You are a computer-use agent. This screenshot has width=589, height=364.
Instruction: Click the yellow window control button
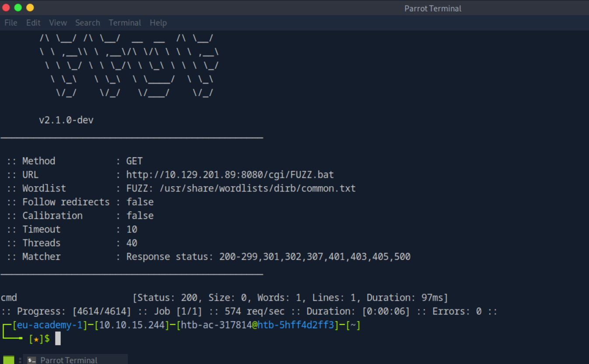(30, 7)
